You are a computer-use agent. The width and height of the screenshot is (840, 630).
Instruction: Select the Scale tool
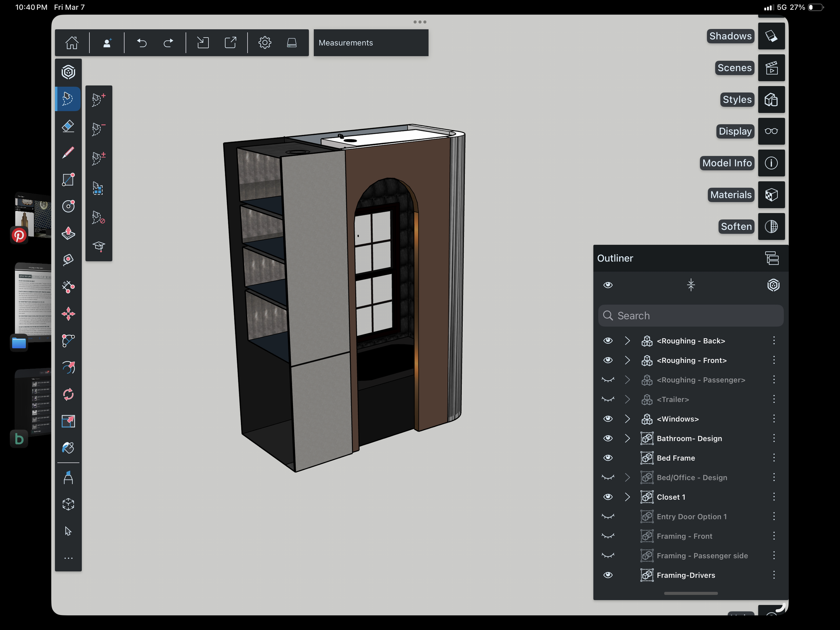click(68, 421)
